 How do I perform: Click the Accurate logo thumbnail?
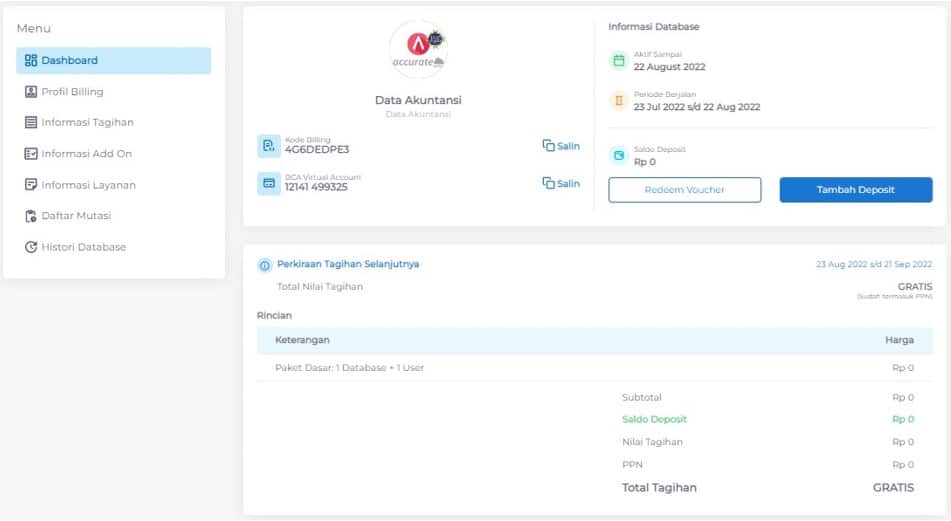[418, 50]
